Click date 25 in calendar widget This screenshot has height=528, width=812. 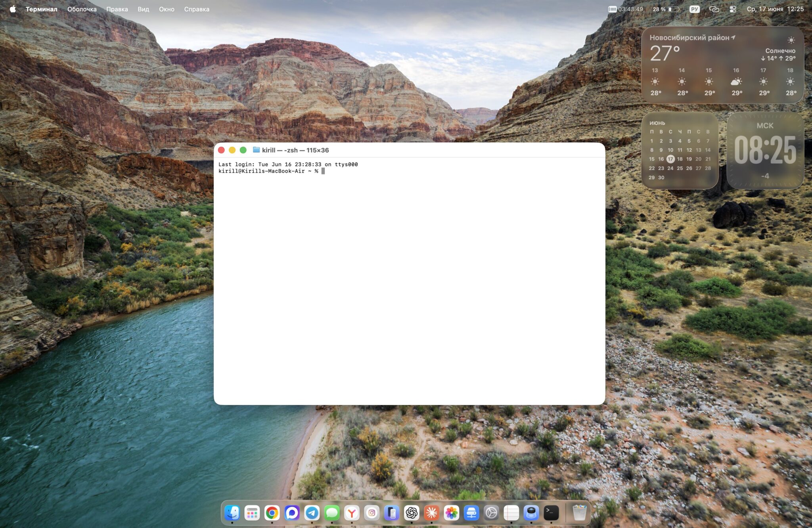680,168
